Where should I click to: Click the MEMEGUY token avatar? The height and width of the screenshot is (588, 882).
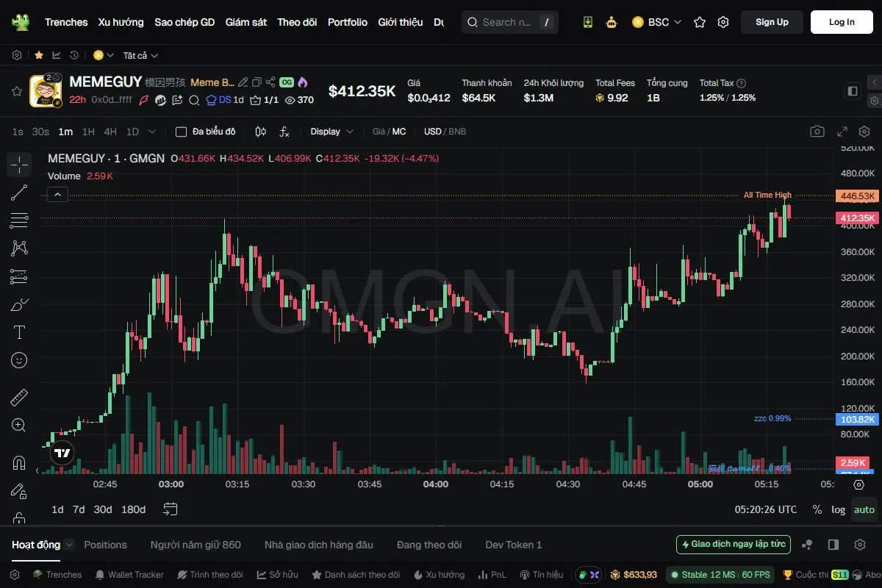(44, 91)
